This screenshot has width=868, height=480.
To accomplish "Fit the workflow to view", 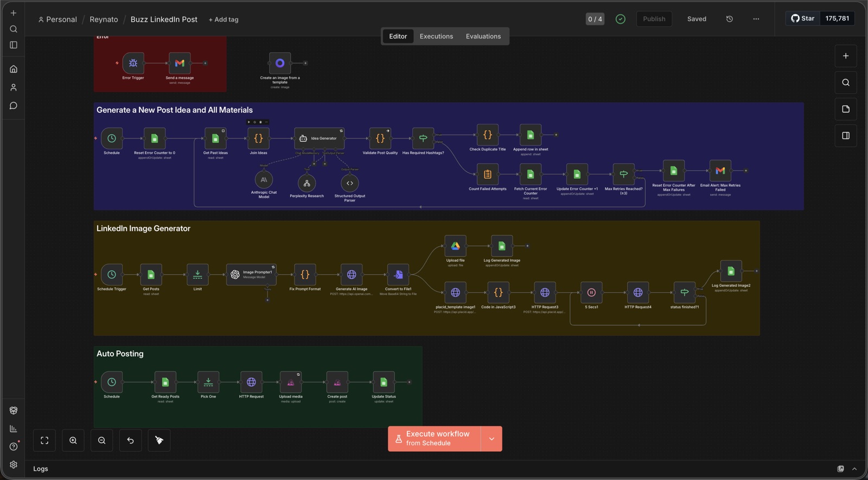I will [x=44, y=440].
